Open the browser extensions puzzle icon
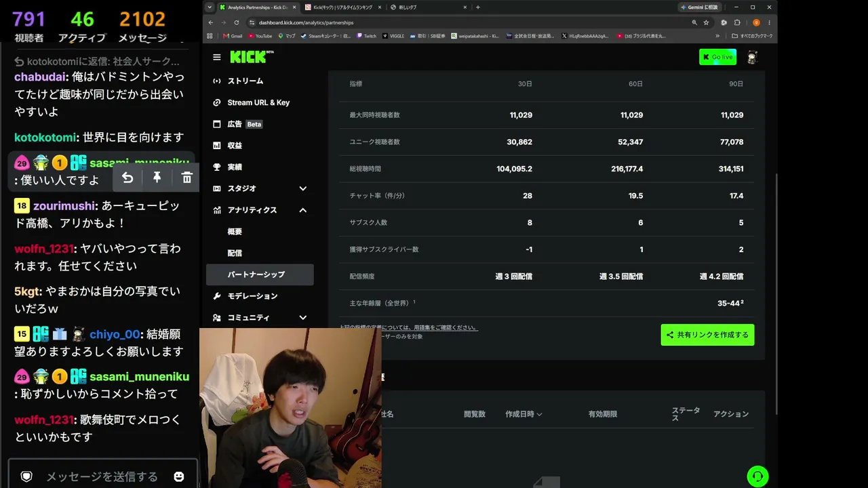Viewport: 868px width, 488px height. (737, 22)
